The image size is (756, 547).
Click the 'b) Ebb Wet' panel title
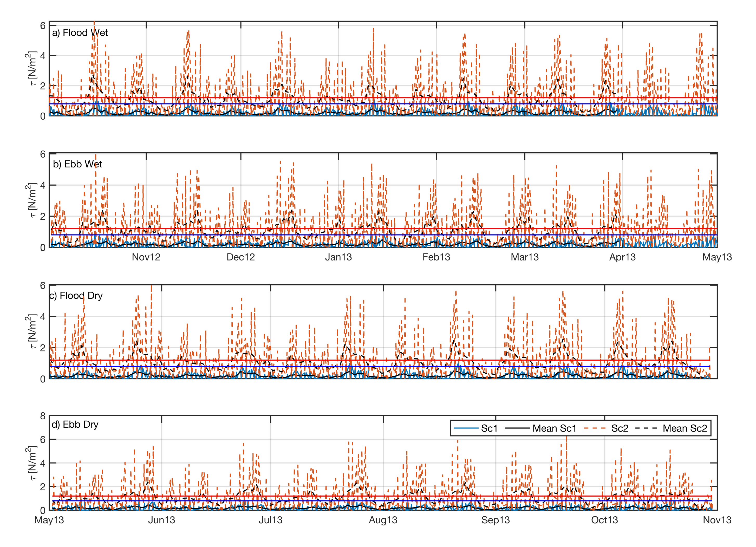click(x=78, y=164)
